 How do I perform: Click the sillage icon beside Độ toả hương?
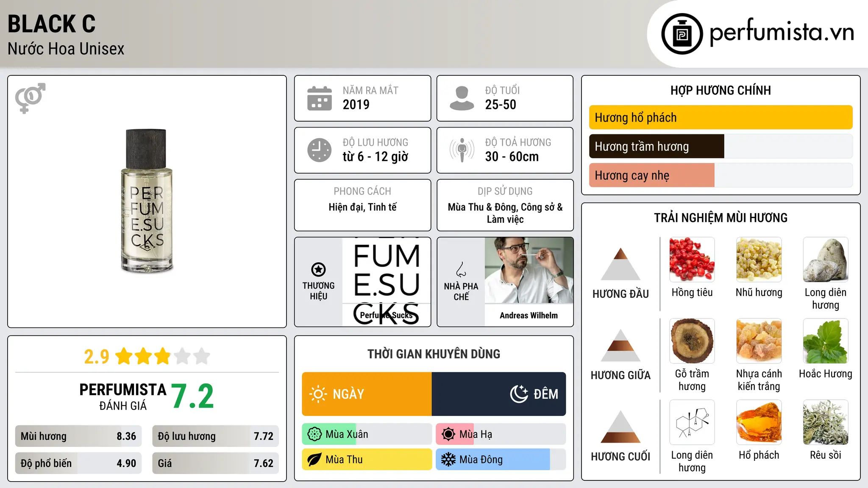462,150
